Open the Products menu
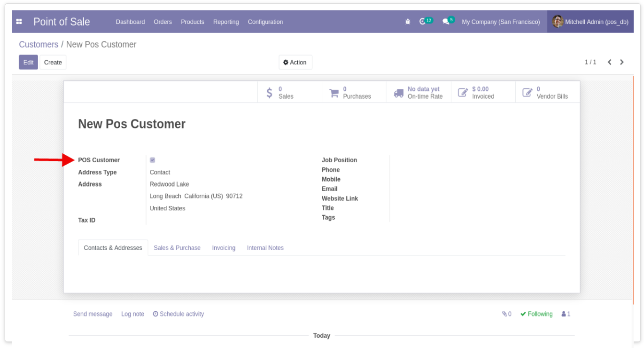The width and height of the screenshot is (644, 348). click(193, 22)
